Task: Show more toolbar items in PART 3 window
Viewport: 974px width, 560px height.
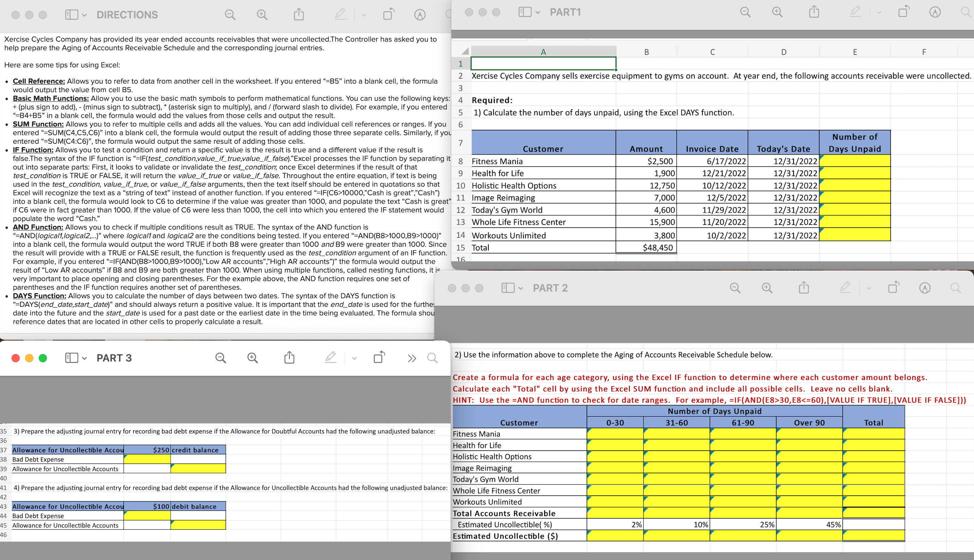Action: [x=412, y=358]
